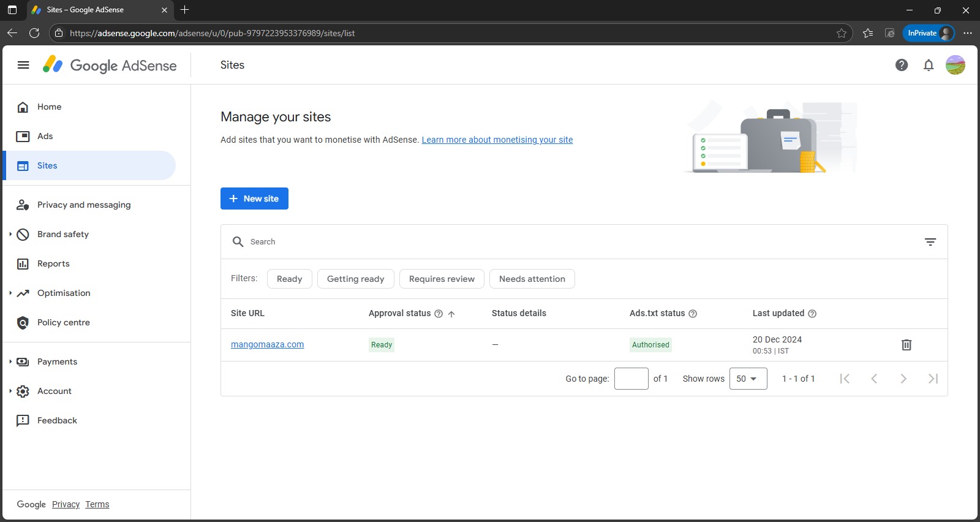Screen dimensions: 980x522
Task: Open browser tab actions menu
Action: pyautogui.click(x=12, y=10)
